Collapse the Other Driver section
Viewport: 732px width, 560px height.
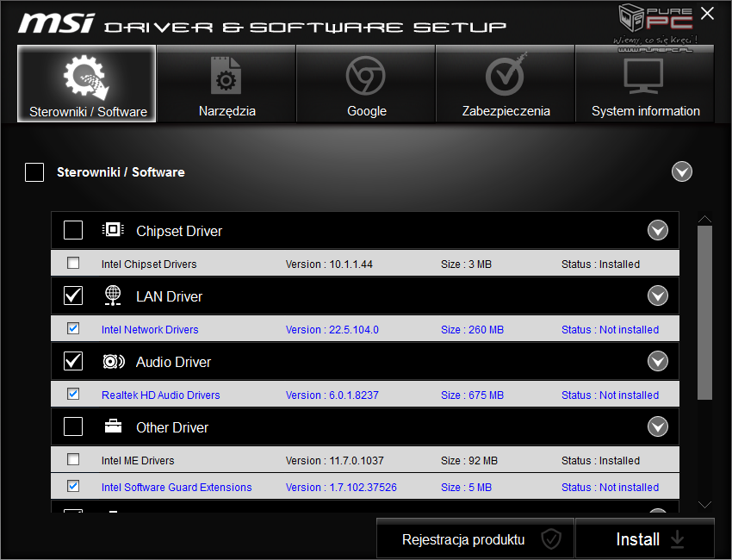[658, 426]
